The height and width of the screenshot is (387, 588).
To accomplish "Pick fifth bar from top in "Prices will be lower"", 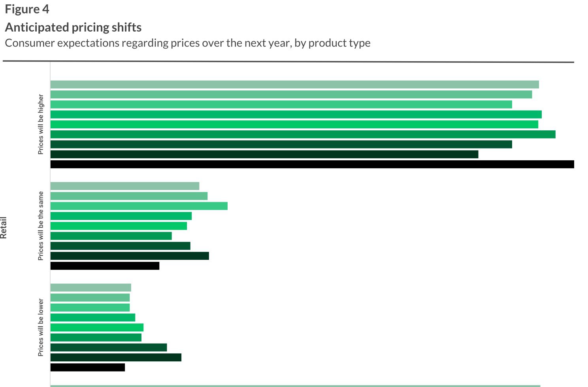I will [97, 327].
